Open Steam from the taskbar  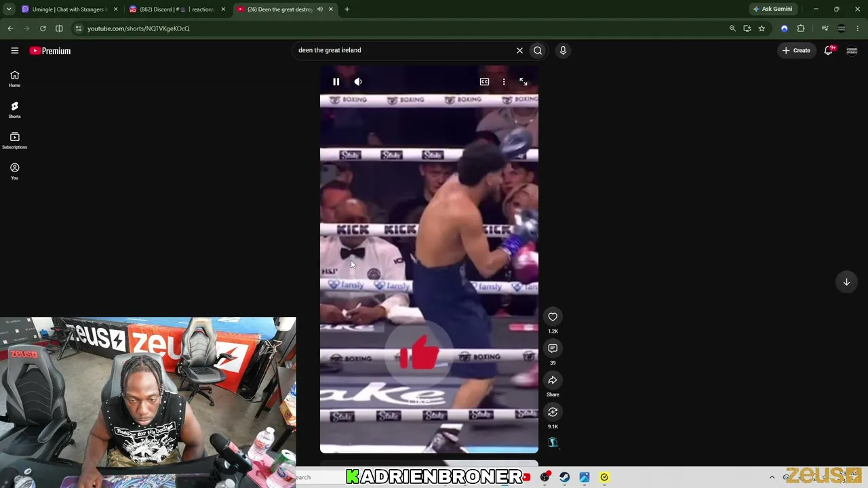click(564, 477)
